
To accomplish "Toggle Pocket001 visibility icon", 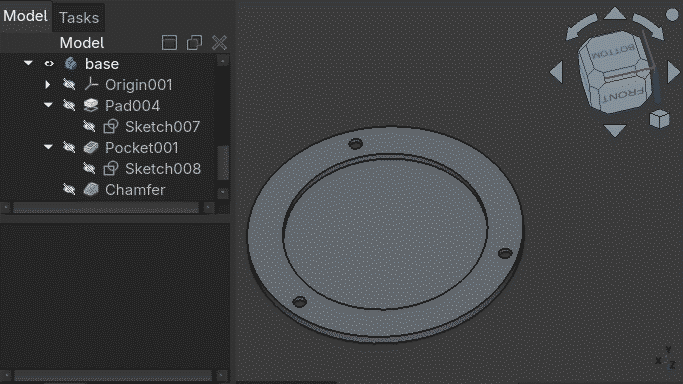I will 69,147.
